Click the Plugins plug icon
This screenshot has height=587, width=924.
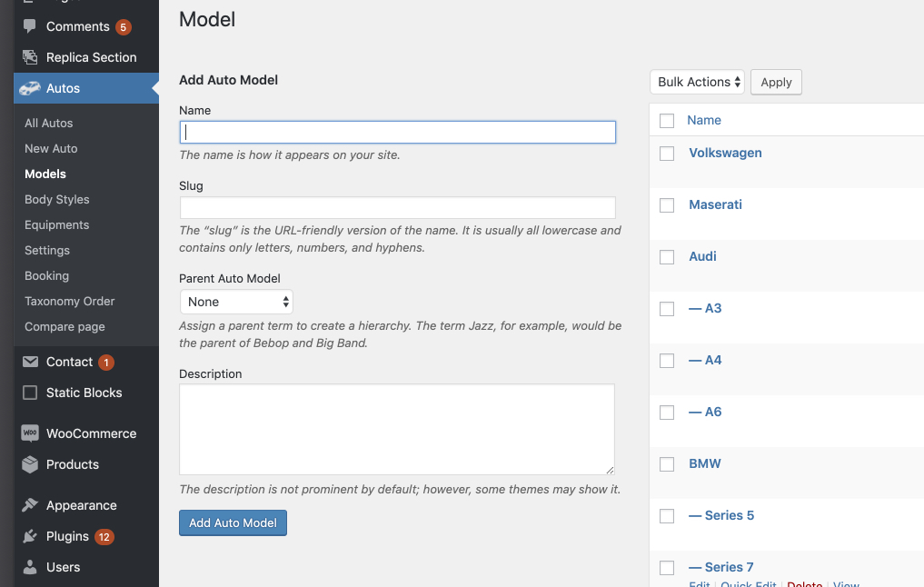(x=29, y=536)
